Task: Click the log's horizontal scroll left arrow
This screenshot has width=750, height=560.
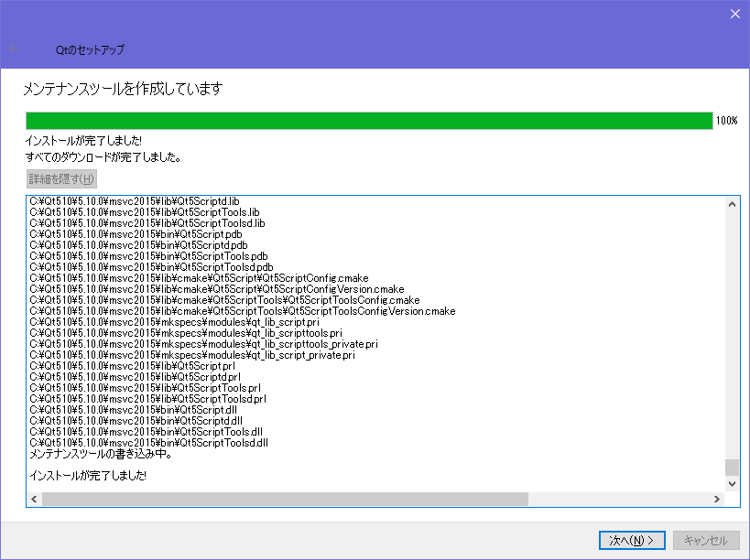Action: [34, 500]
